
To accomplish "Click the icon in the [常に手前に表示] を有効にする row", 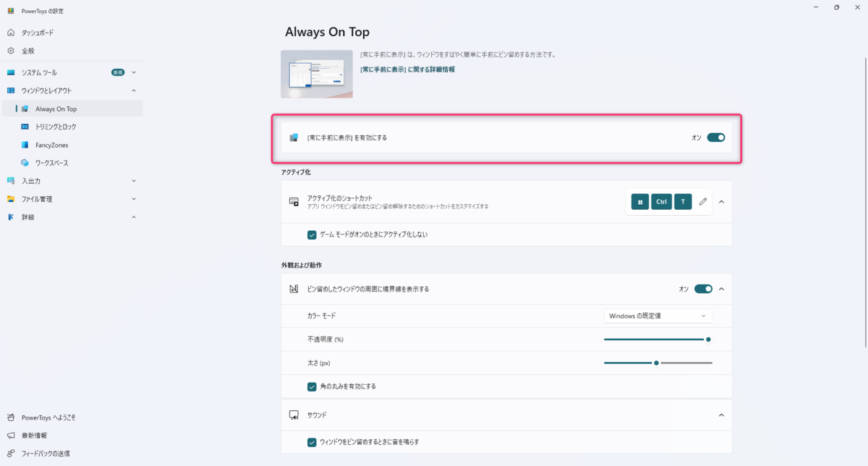I will tap(294, 137).
